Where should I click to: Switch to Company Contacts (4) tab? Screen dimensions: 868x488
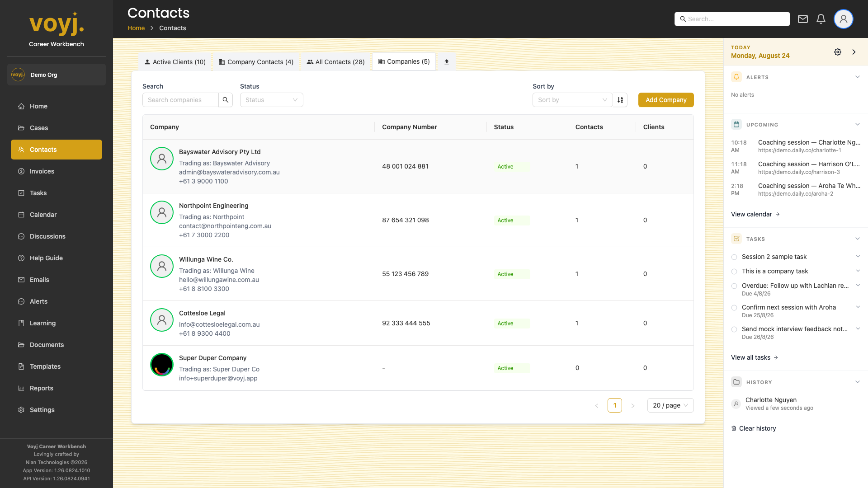pyautogui.click(x=256, y=62)
